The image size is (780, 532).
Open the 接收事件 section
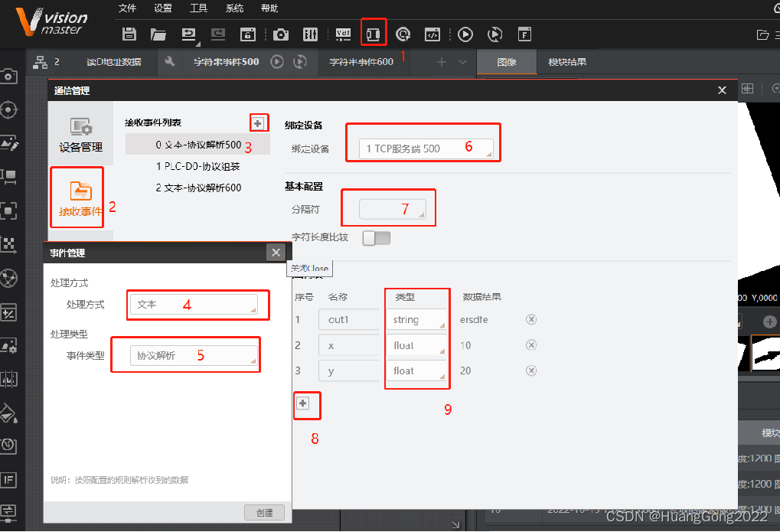(80, 198)
